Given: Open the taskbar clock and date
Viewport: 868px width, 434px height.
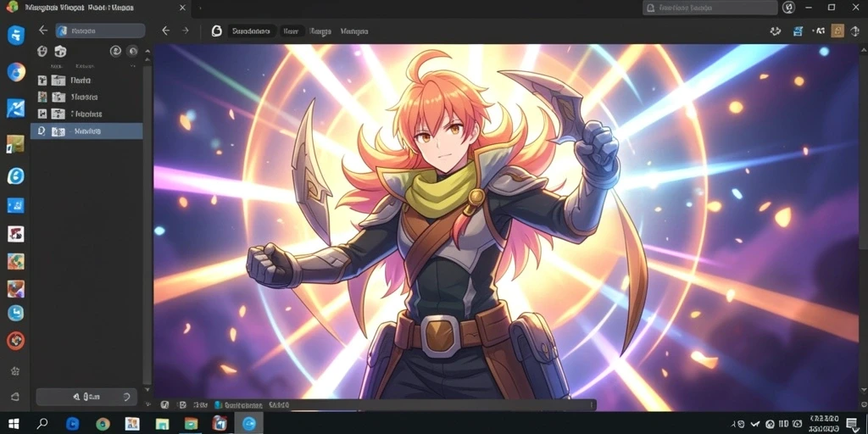Looking at the screenshot, I should (824, 424).
